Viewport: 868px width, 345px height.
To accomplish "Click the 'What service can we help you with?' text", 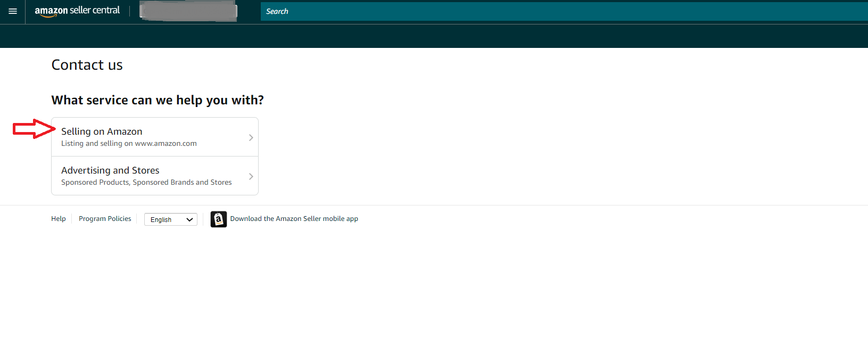I will 158,100.
